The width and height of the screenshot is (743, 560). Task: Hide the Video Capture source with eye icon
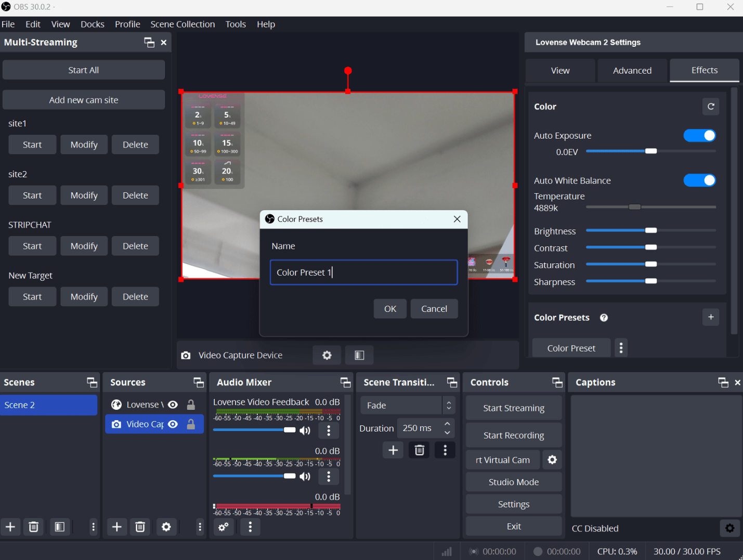[x=173, y=424]
